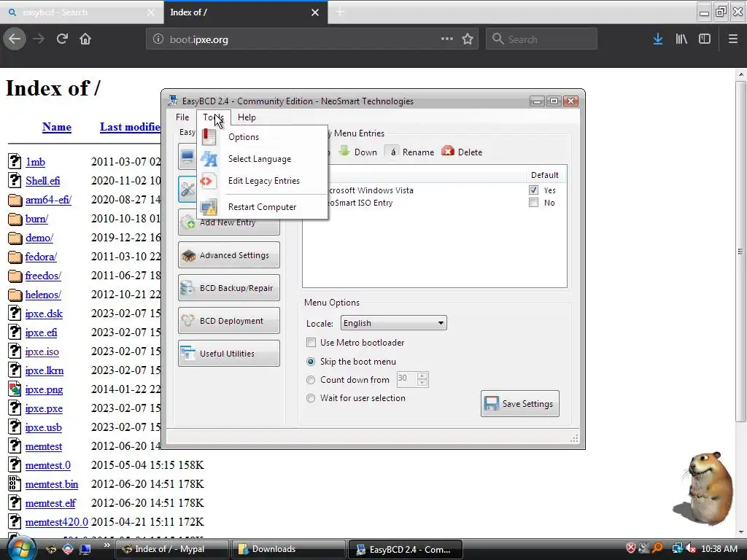Screen dimensions: 747x560
Task: Select the Microsoft Windows Vista entry row
Action: click(x=435, y=190)
